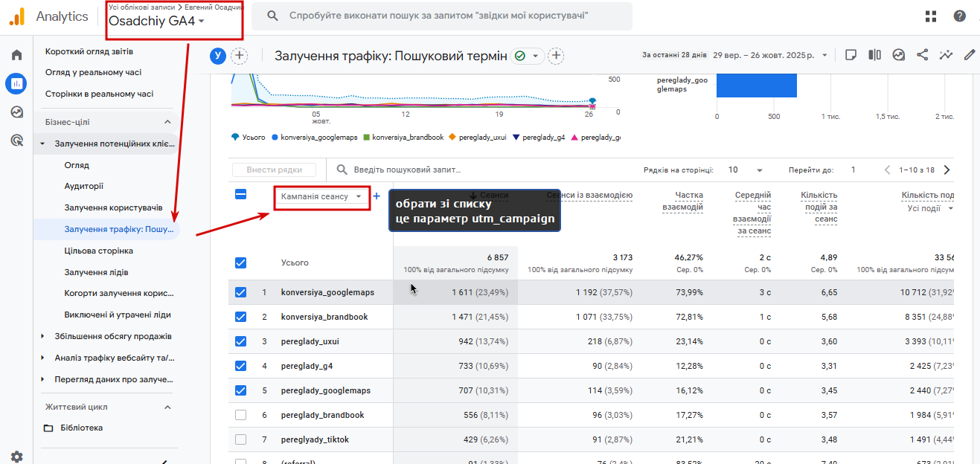Customize report with the pencil icon

click(x=970, y=55)
